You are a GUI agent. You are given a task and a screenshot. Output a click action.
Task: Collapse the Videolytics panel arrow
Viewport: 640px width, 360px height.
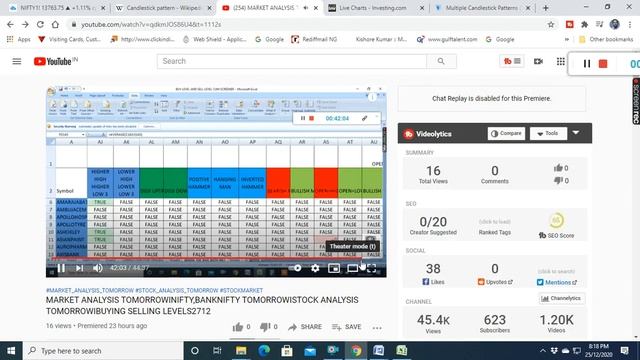(576, 133)
